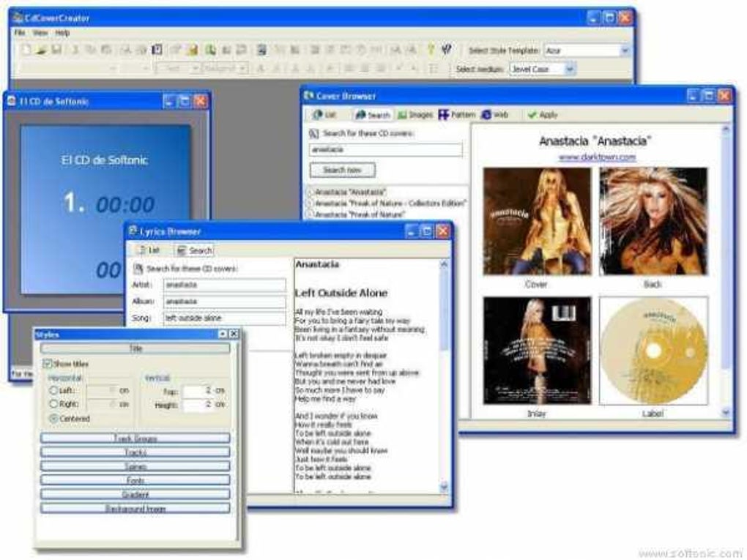Click the CdCoverCreator title bar app icon
Viewport: 747px width, 560px height.
(x=18, y=18)
